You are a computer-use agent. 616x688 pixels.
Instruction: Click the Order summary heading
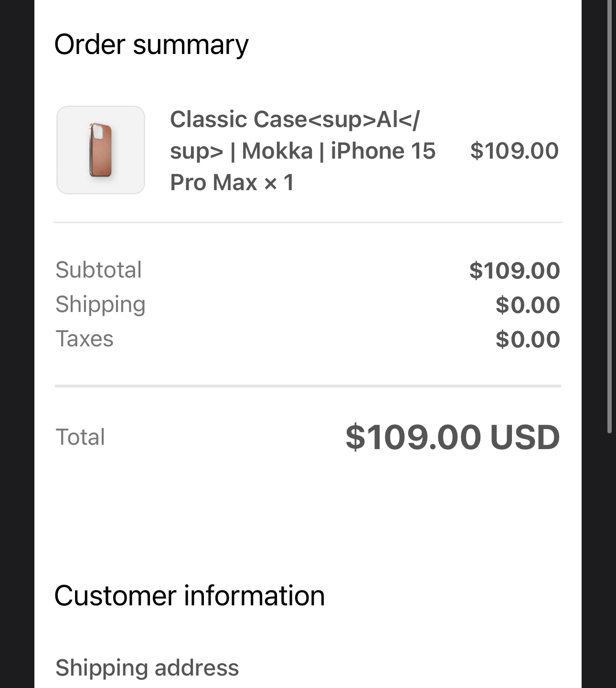click(x=151, y=44)
